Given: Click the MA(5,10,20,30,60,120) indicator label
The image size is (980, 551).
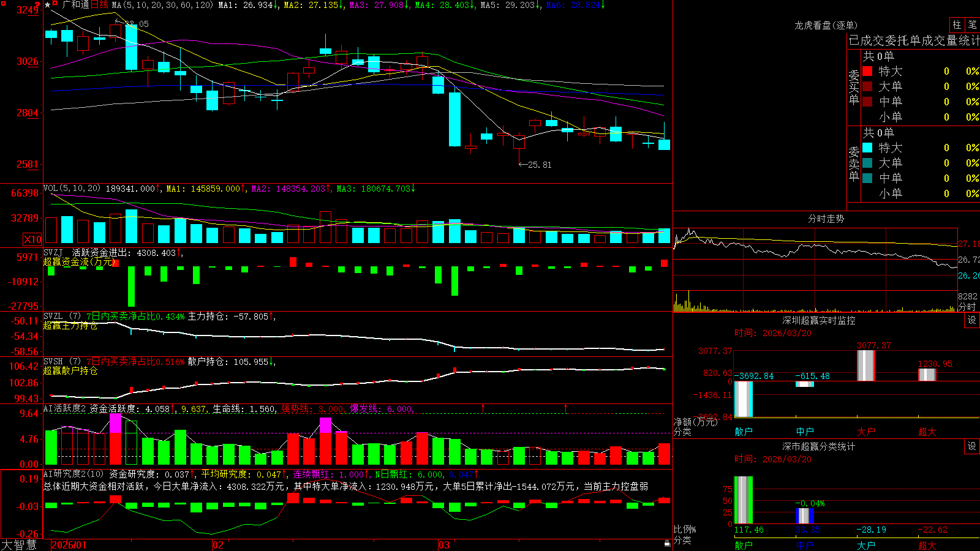Looking at the screenshot, I should pos(162,5).
